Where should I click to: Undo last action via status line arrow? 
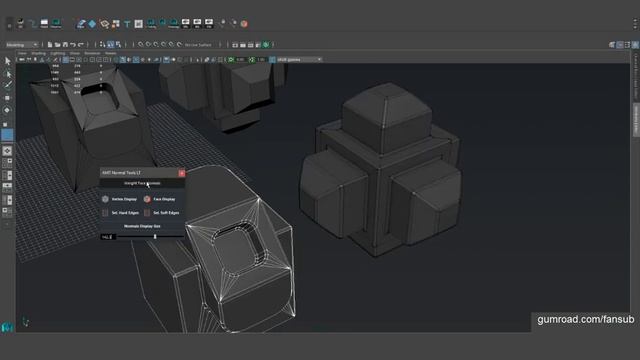[x=73, y=45]
